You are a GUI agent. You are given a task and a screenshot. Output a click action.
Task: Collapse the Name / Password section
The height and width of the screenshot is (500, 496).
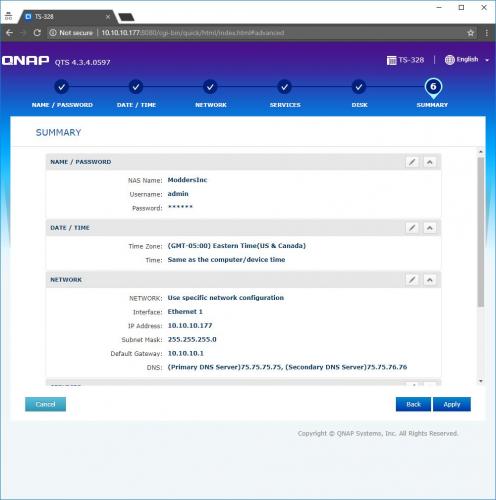coord(430,162)
